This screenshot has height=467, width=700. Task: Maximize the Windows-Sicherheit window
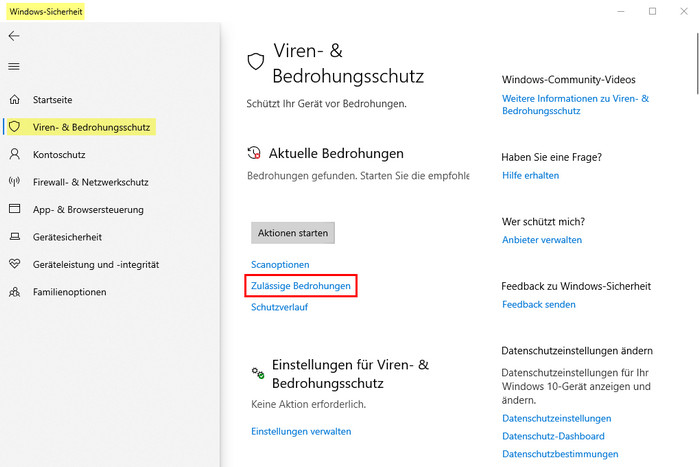(x=652, y=11)
